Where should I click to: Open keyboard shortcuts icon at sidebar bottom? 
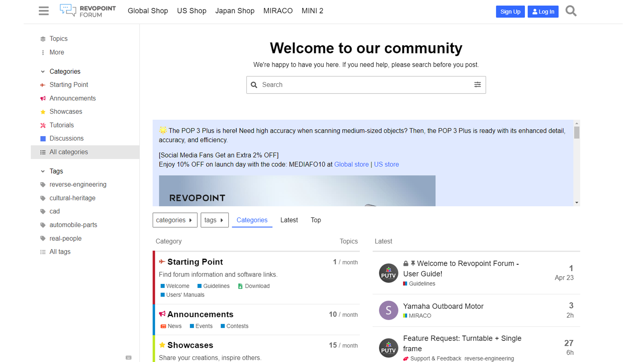coord(128,358)
